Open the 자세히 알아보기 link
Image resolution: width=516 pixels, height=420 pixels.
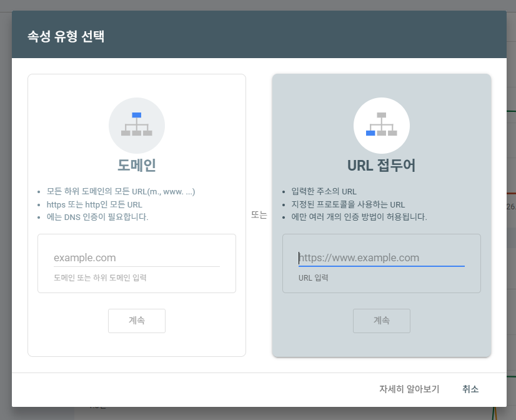(409, 389)
